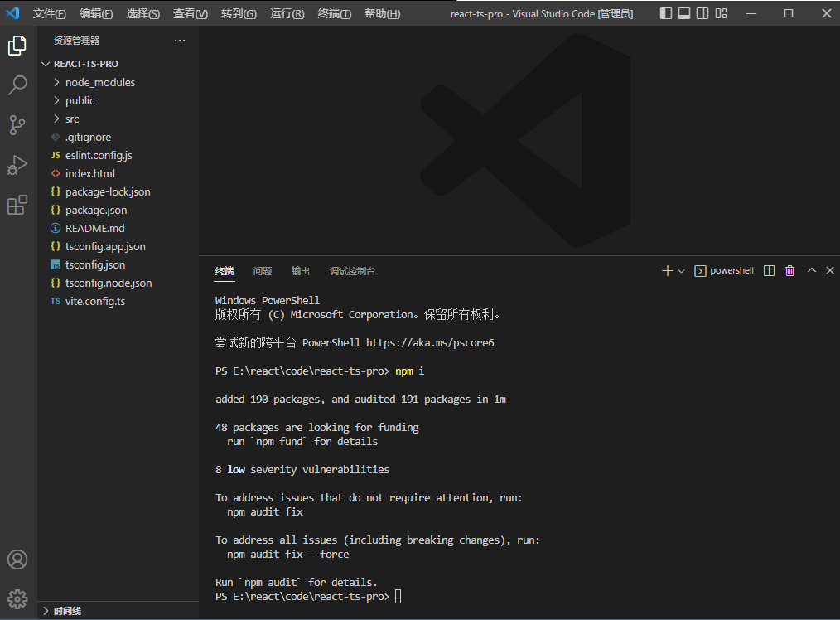Switch to the 调试控制台 panel tab
This screenshot has height=620, width=840.
point(353,271)
